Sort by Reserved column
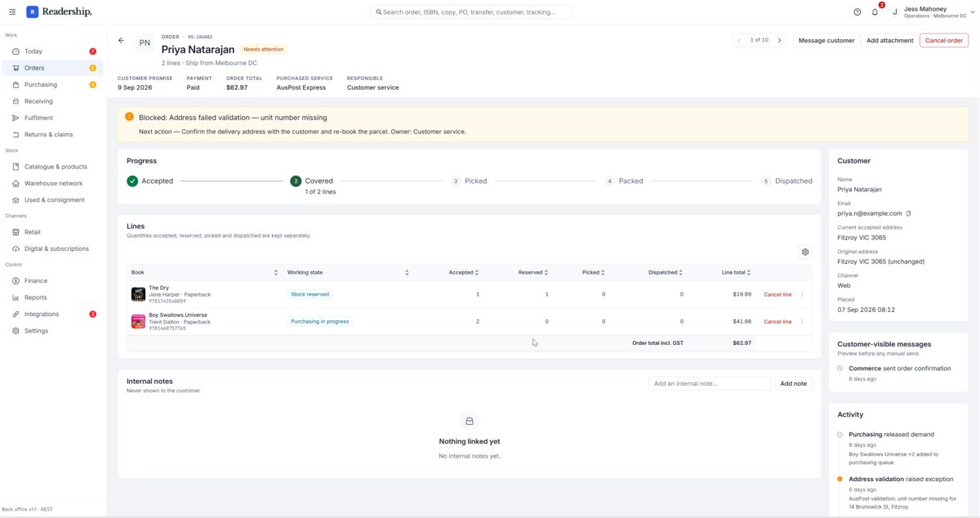 (x=546, y=272)
